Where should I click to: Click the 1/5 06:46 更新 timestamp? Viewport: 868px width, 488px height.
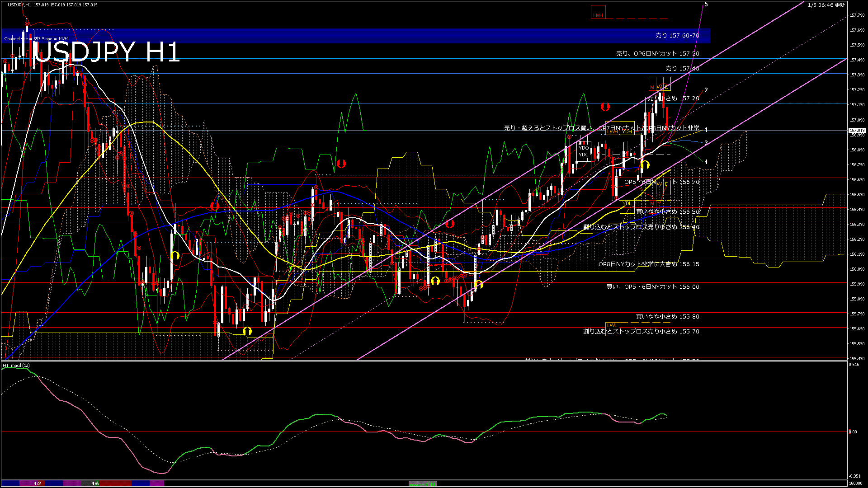(x=826, y=5)
